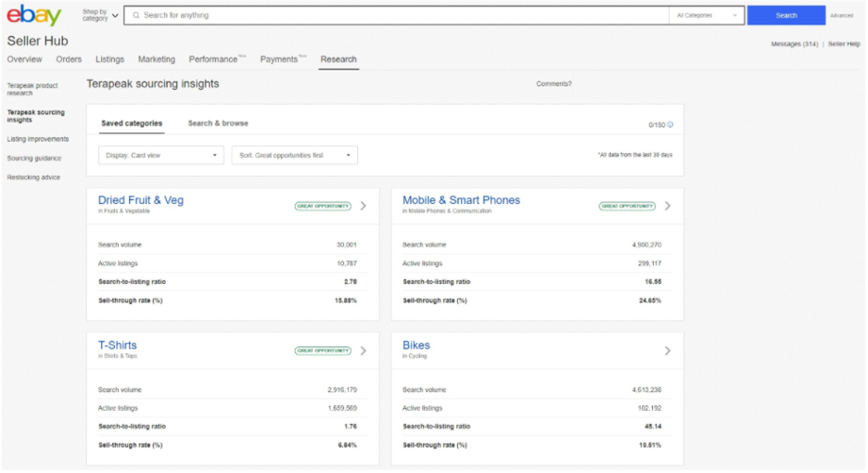Switch to Saved categories tab
This screenshot has height=473, width=868.
coord(132,123)
